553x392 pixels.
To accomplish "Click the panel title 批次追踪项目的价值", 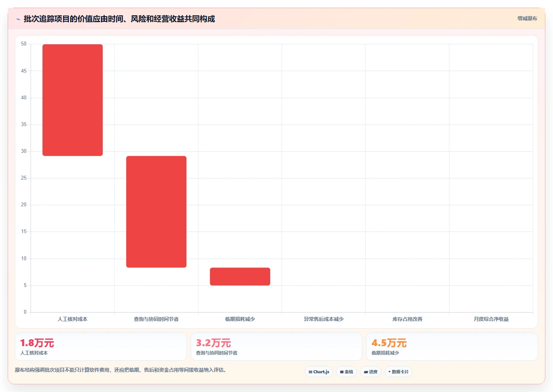I will click(119, 19).
